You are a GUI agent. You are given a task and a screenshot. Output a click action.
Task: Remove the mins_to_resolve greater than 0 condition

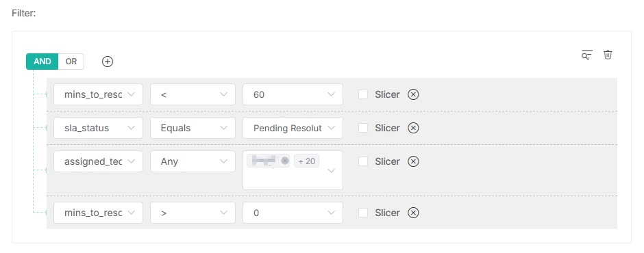coord(413,213)
